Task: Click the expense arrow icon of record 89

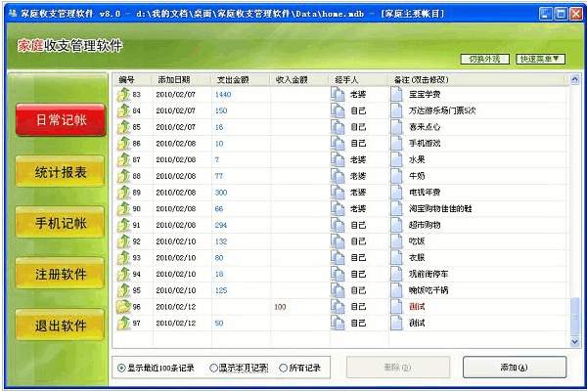Action: point(123,193)
